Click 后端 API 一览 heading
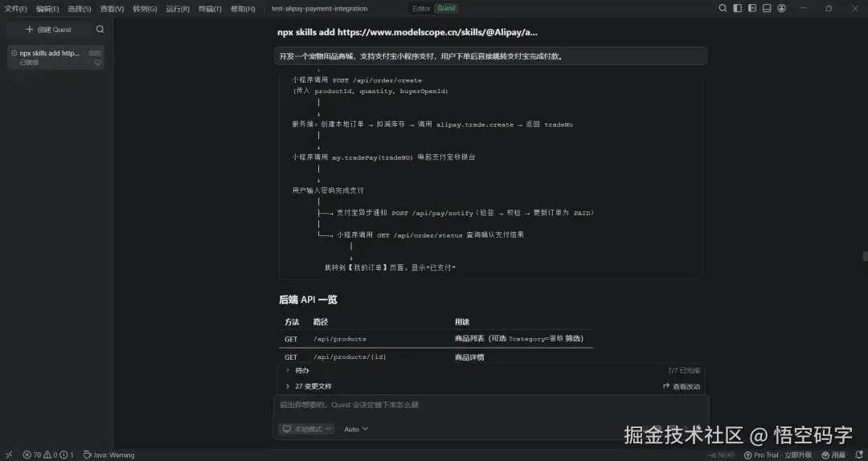The width and height of the screenshot is (868, 461). coord(308,300)
